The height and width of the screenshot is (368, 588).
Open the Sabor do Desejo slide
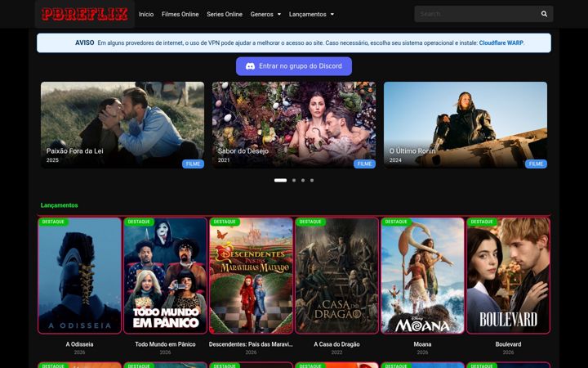pyautogui.click(x=294, y=124)
